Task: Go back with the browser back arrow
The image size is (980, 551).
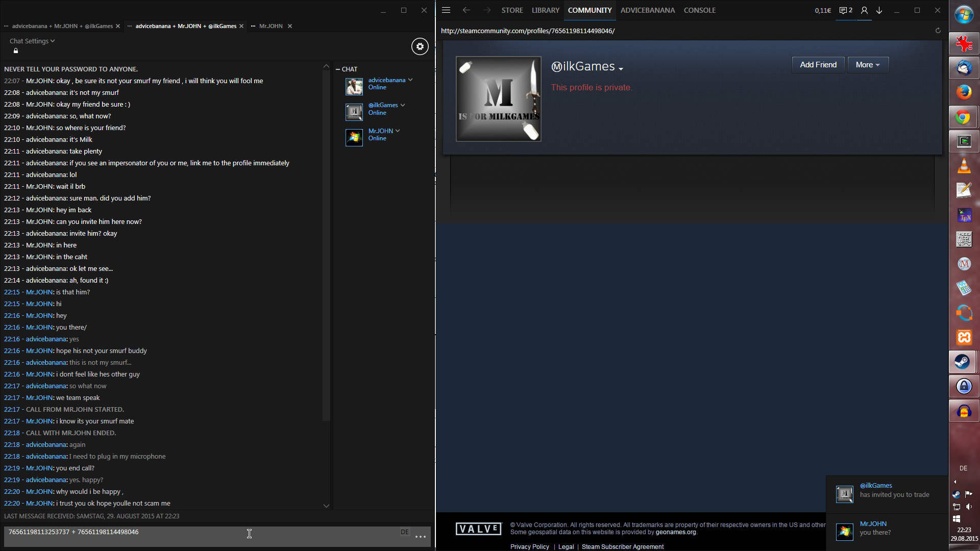Action: coord(466,10)
